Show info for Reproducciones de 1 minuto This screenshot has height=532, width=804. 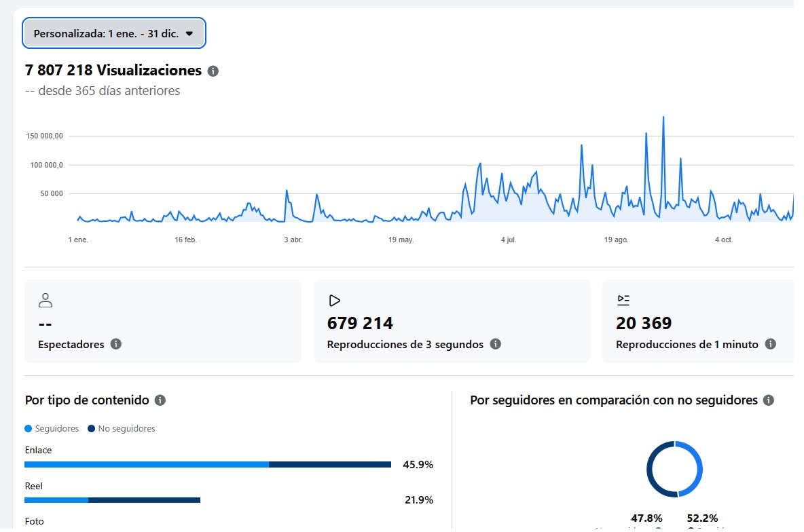pyautogui.click(x=770, y=344)
